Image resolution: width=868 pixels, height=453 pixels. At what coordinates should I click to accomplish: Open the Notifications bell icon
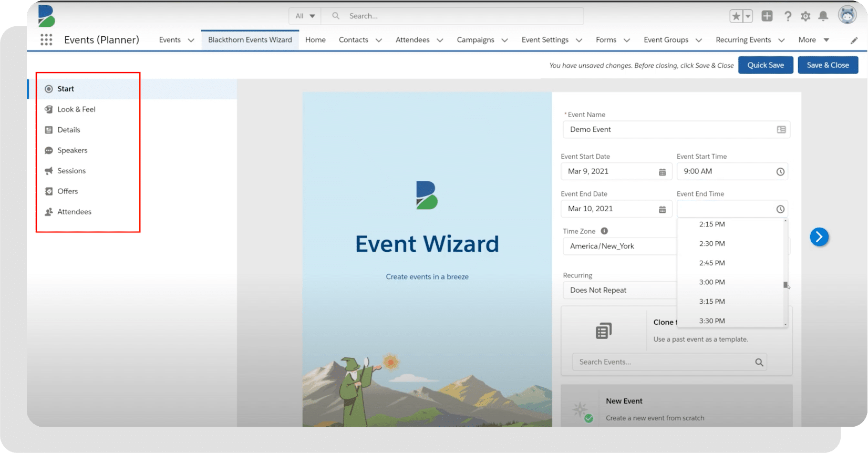click(x=823, y=16)
